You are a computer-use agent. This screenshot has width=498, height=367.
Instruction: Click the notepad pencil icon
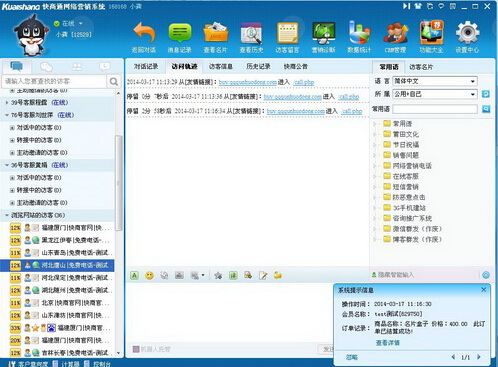[263, 275]
